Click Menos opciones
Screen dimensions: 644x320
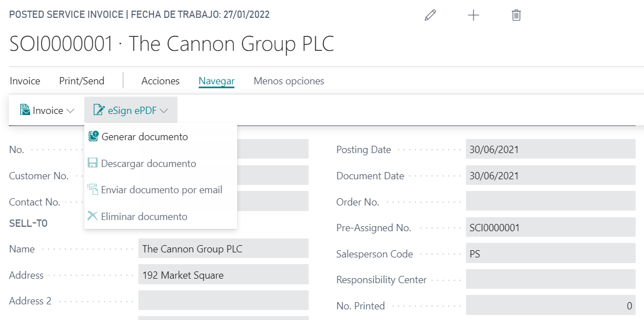click(289, 81)
